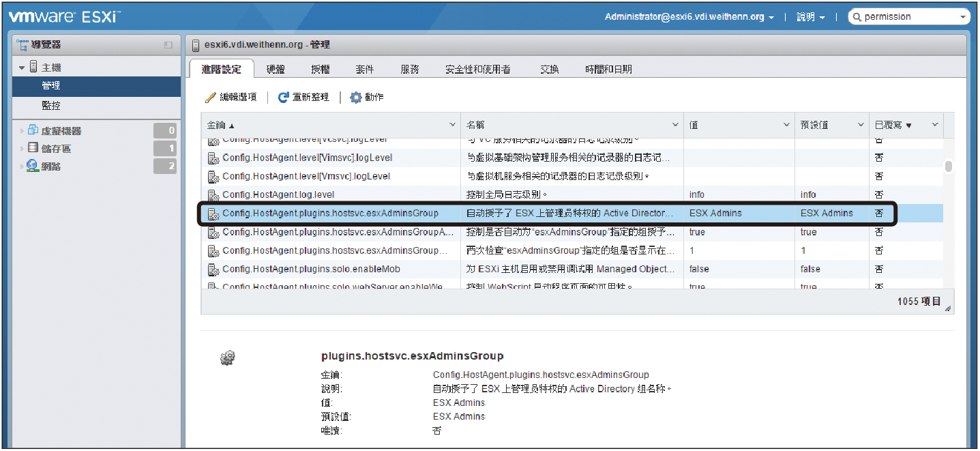
Task: Collapse the 主機 tree node
Action: tap(22, 68)
